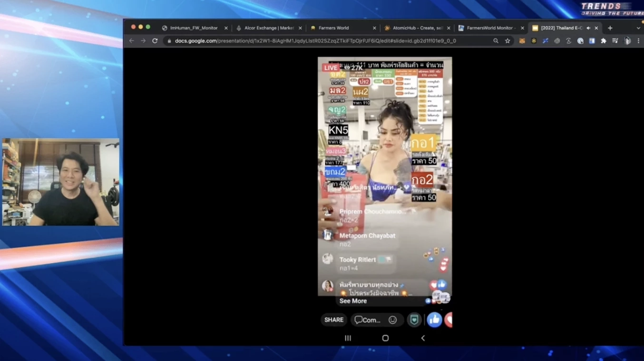Switch to the AtomicHub tab
Viewport: 644px width, 361px height.
point(418,28)
